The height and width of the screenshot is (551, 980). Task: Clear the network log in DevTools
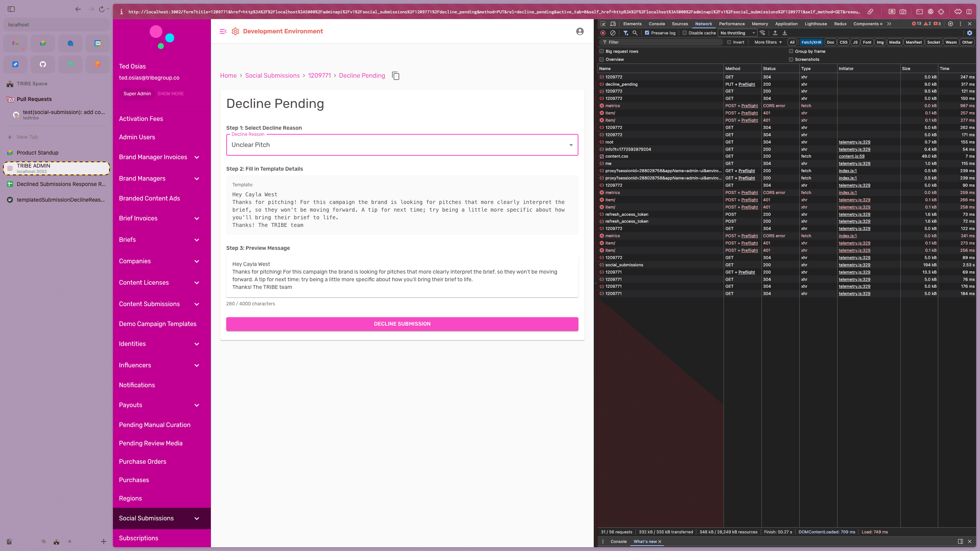point(613,33)
